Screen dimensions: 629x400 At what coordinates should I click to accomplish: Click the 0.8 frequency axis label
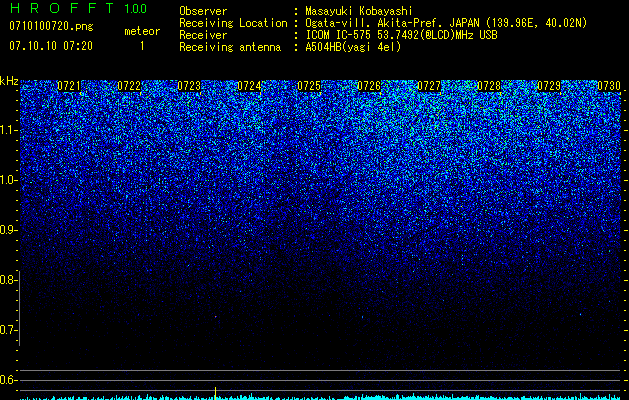point(9,280)
